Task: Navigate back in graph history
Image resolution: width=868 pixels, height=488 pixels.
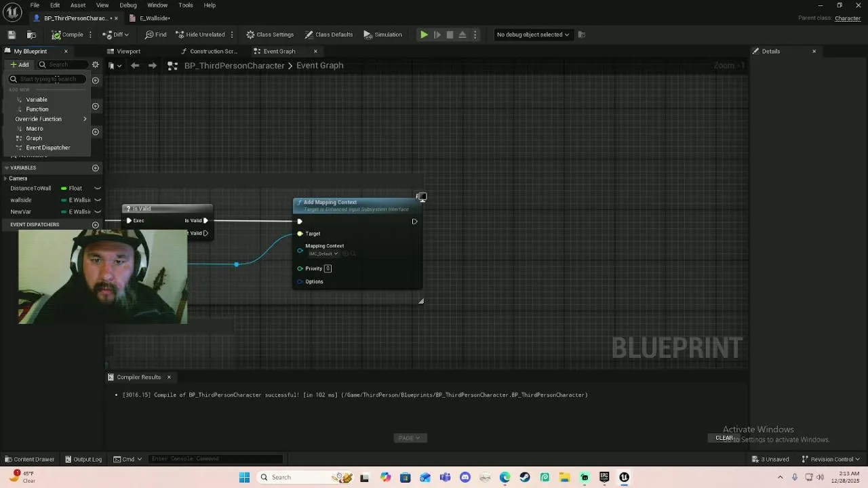Action: (x=135, y=66)
